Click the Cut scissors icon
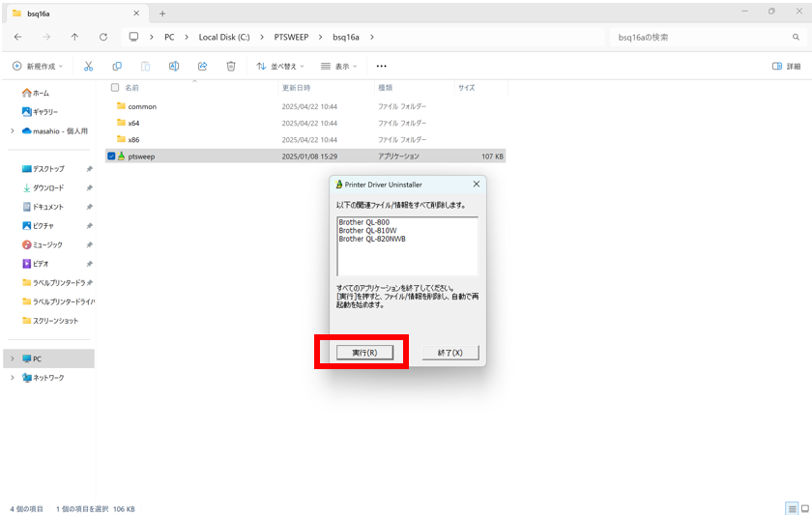 (89, 67)
